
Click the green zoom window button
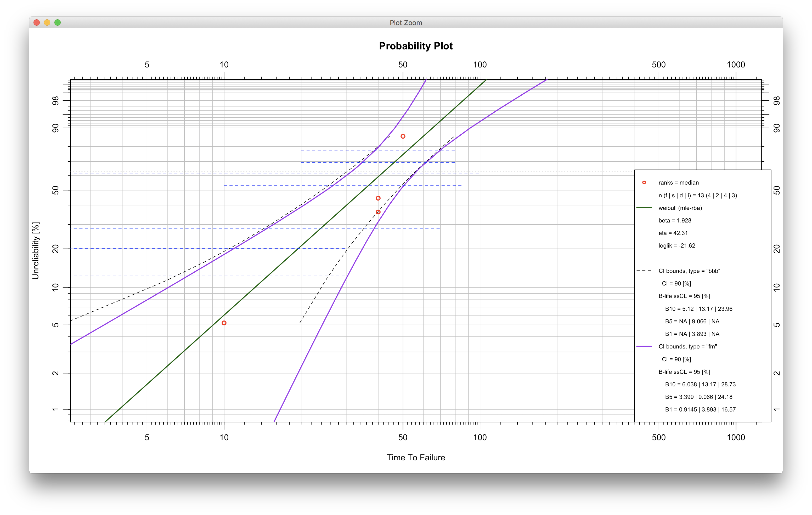(x=58, y=22)
